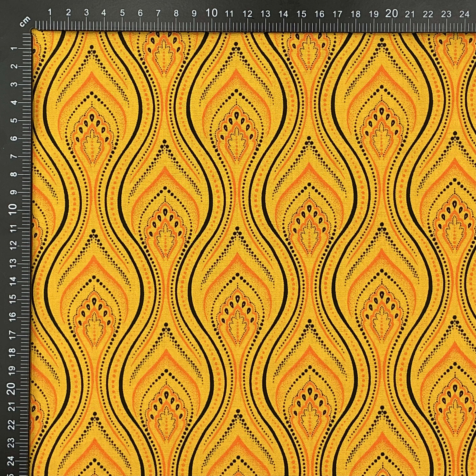
Task: Click number 5 on the vertical ruler
Action: [14, 120]
